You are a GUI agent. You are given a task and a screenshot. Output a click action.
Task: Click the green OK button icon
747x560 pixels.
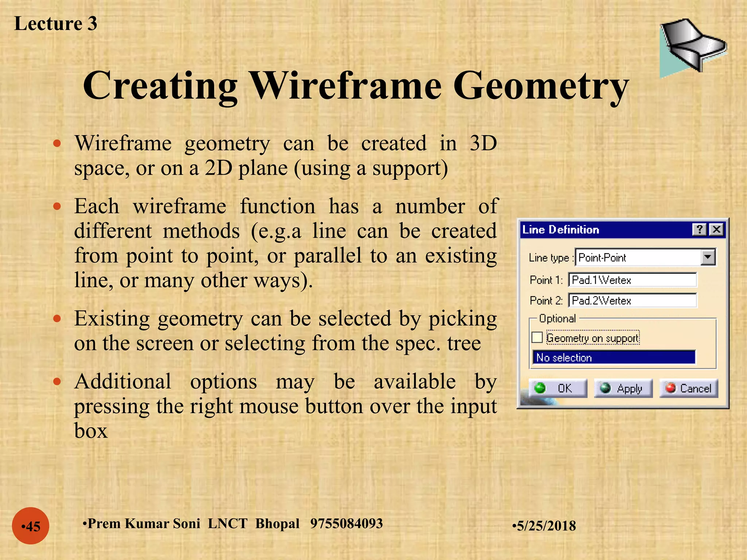[x=540, y=388]
